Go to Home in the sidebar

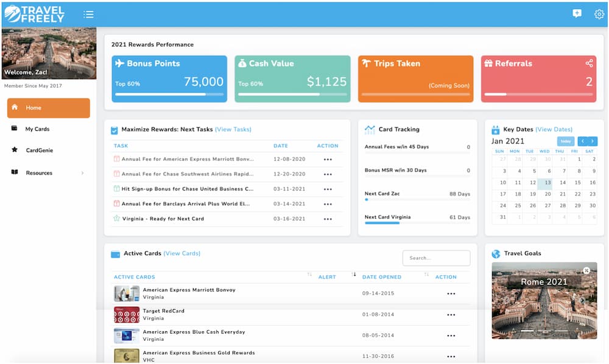click(x=49, y=108)
